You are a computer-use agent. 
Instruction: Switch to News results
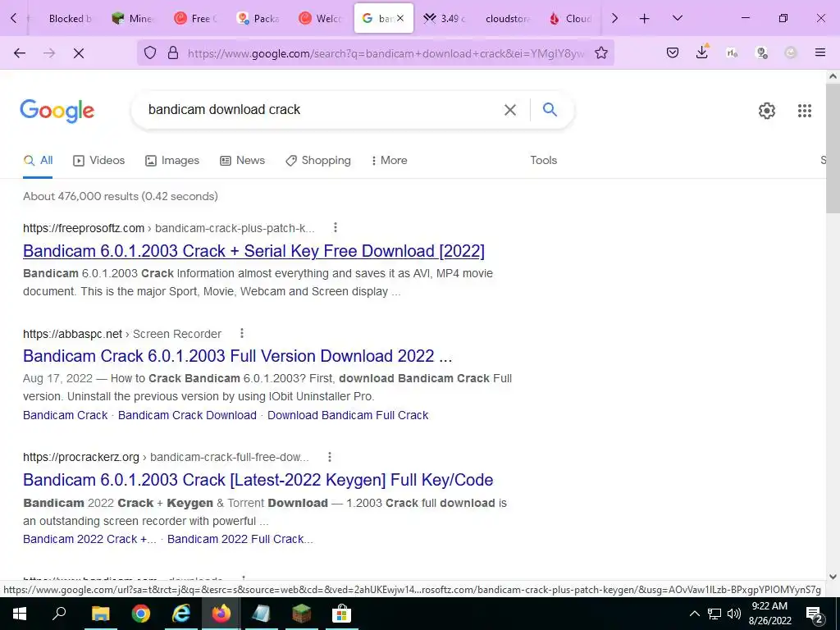pos(242,160)
